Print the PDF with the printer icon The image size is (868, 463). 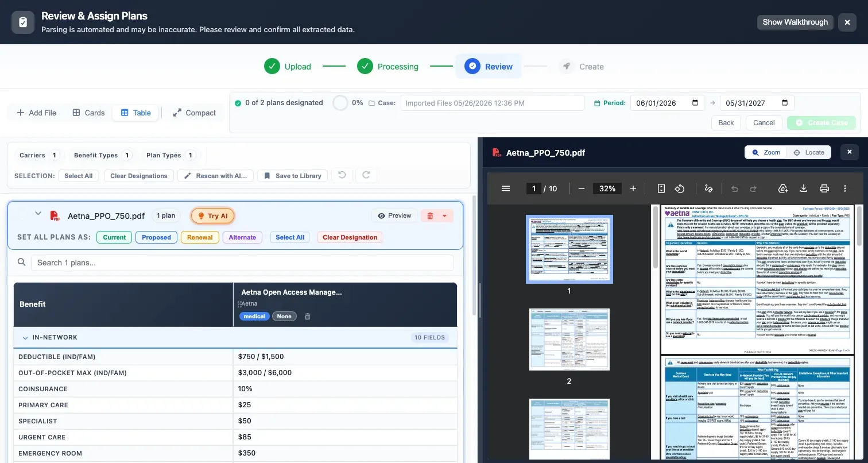(824, 188)
